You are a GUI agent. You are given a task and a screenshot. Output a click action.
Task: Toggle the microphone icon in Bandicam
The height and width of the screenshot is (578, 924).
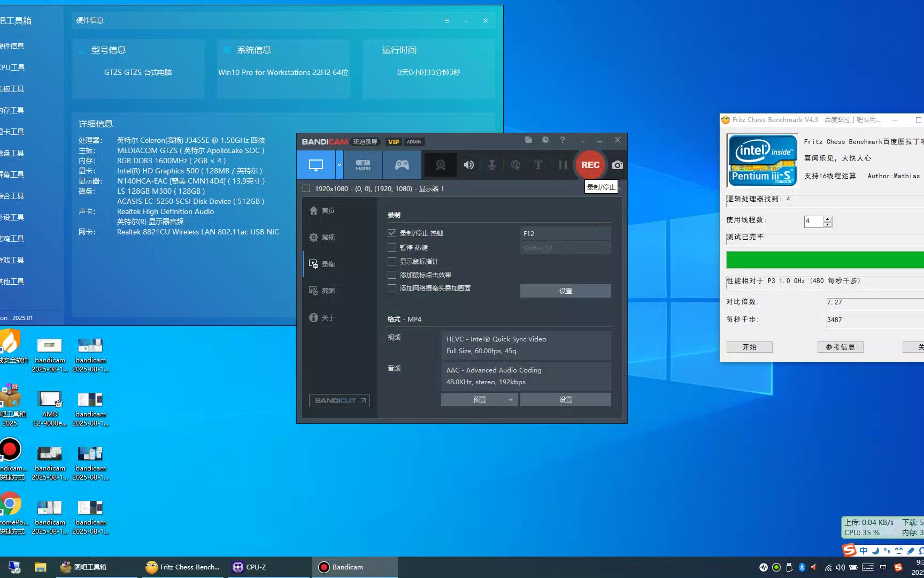492,165
